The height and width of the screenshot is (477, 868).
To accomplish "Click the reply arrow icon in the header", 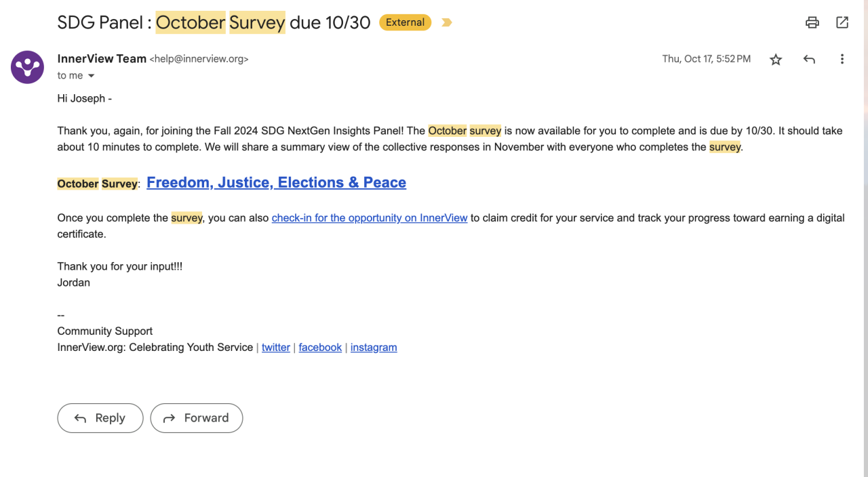I will 809,60.
